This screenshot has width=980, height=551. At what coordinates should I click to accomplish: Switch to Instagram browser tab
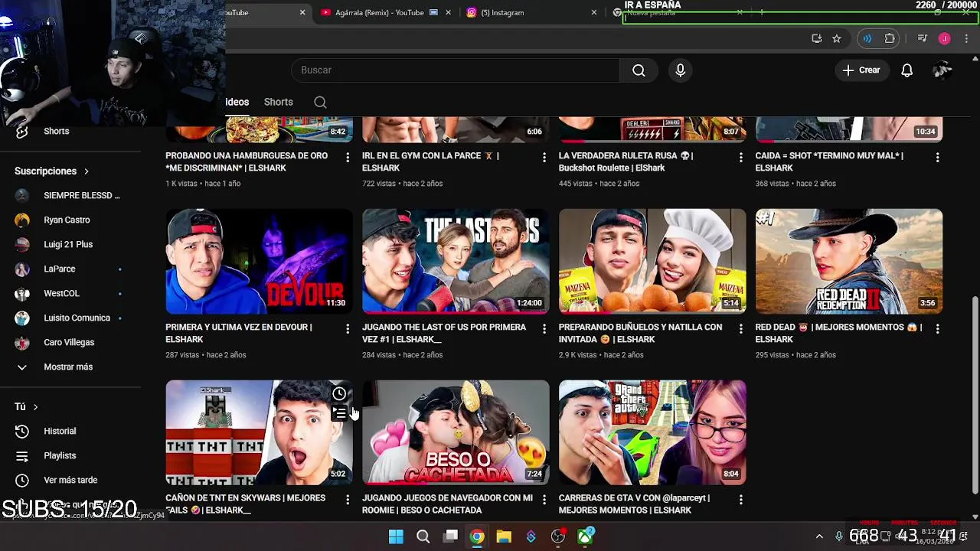click(502, 12)
